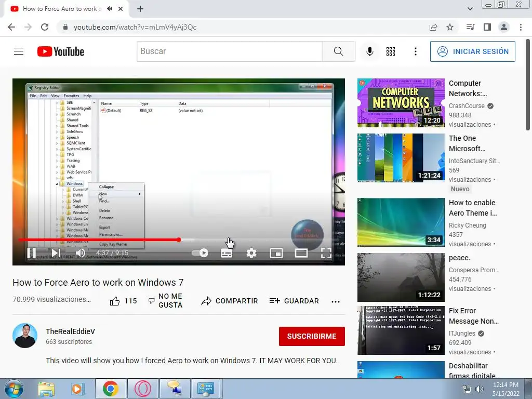Open the YouTube apps grid

click(x=391, y=51)
